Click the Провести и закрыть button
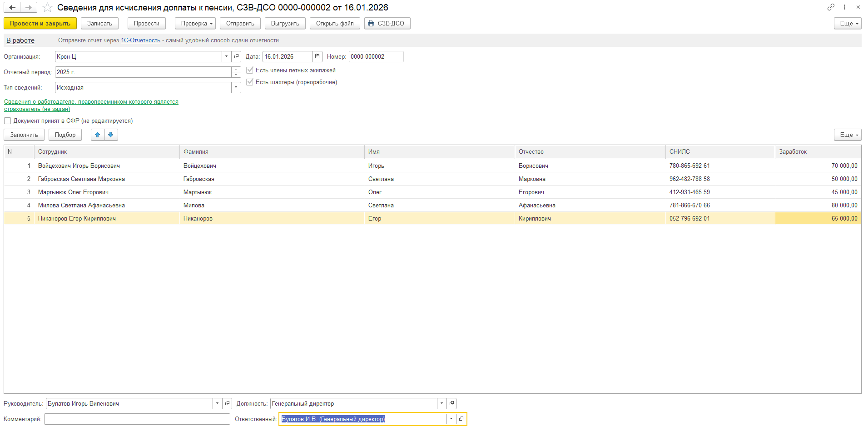 [x=40, y=23]
